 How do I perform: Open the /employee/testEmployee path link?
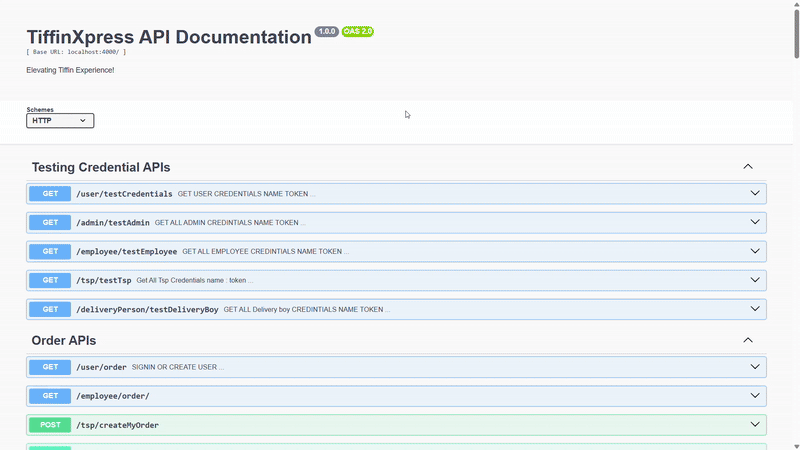(x=127, y=252)
